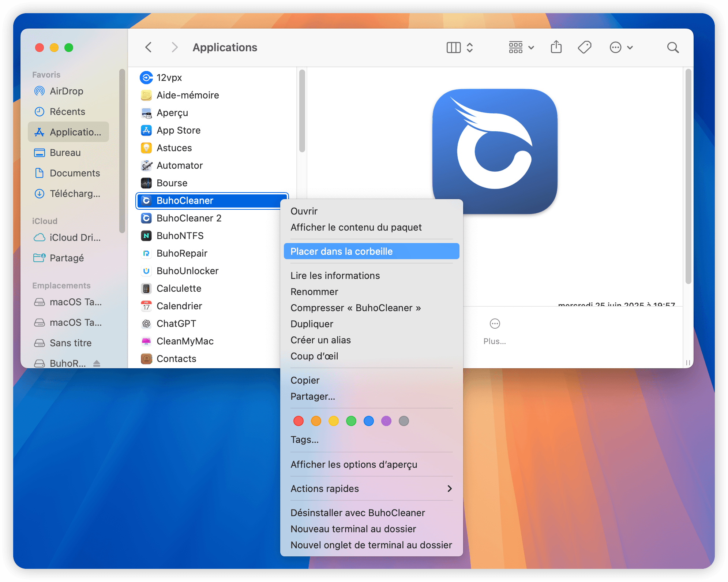Click the Tags toolbar icon

coord(585,47)
